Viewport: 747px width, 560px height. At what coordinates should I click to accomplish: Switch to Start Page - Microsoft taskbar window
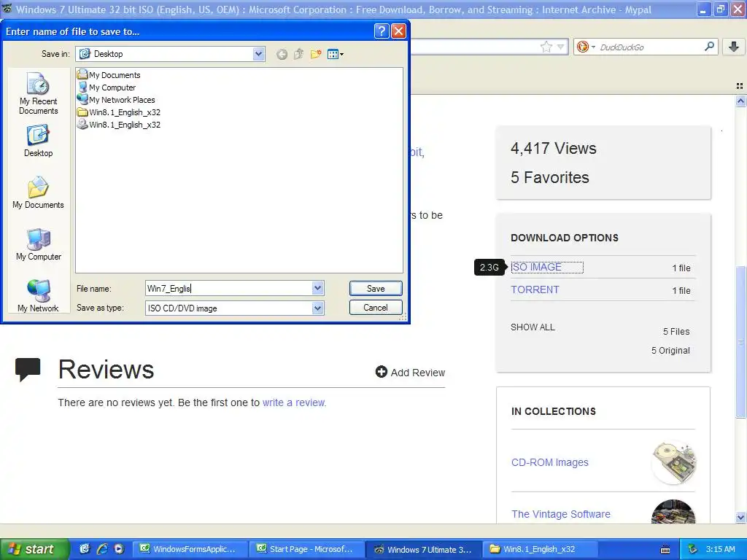pyautogui.click(x=307, y=549)
